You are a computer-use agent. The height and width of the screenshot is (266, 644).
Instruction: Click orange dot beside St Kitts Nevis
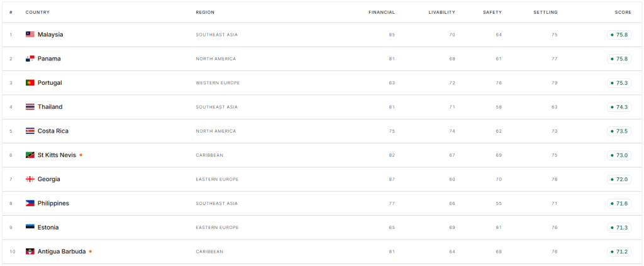81,155
